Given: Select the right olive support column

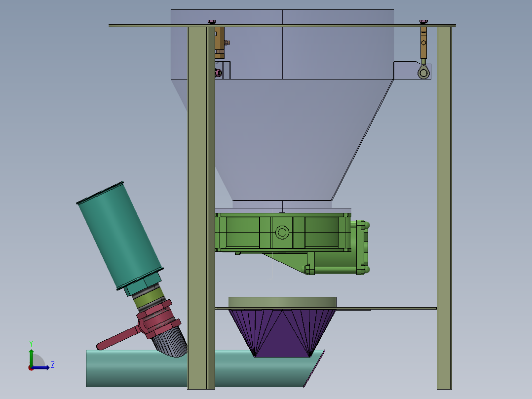Looking at the screenshot, I should coord(444,208).
